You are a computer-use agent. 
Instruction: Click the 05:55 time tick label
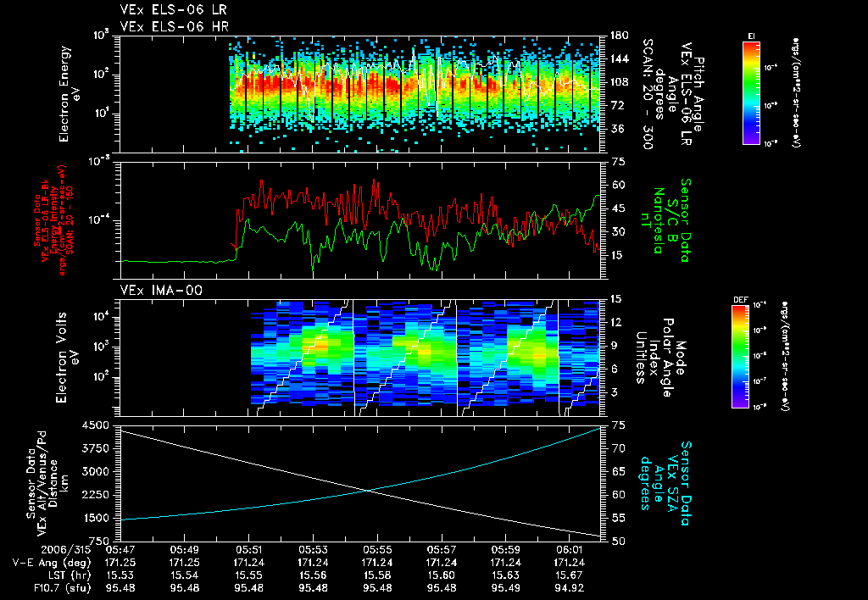[377, 550]
